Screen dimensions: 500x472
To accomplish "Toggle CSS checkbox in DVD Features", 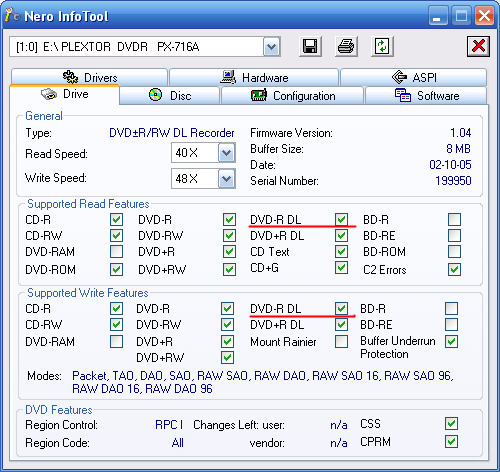I will coord(451,424).
